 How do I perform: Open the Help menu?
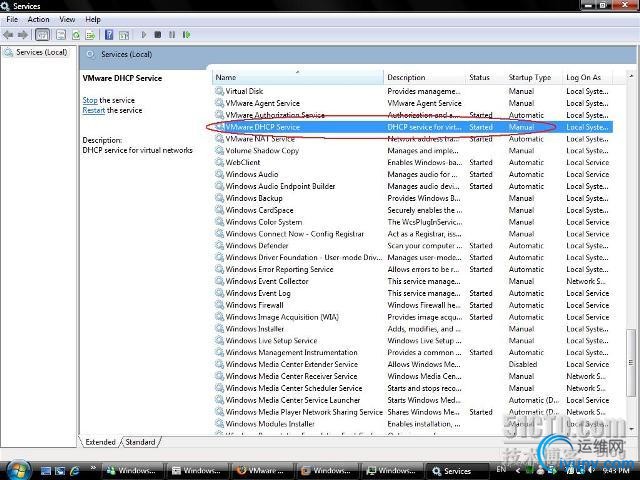(93, 19)
